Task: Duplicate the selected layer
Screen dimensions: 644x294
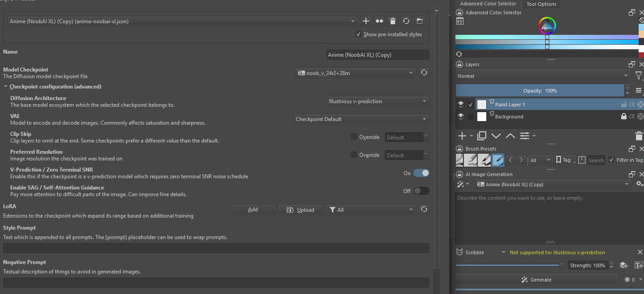Action: (x=481, y=135)
